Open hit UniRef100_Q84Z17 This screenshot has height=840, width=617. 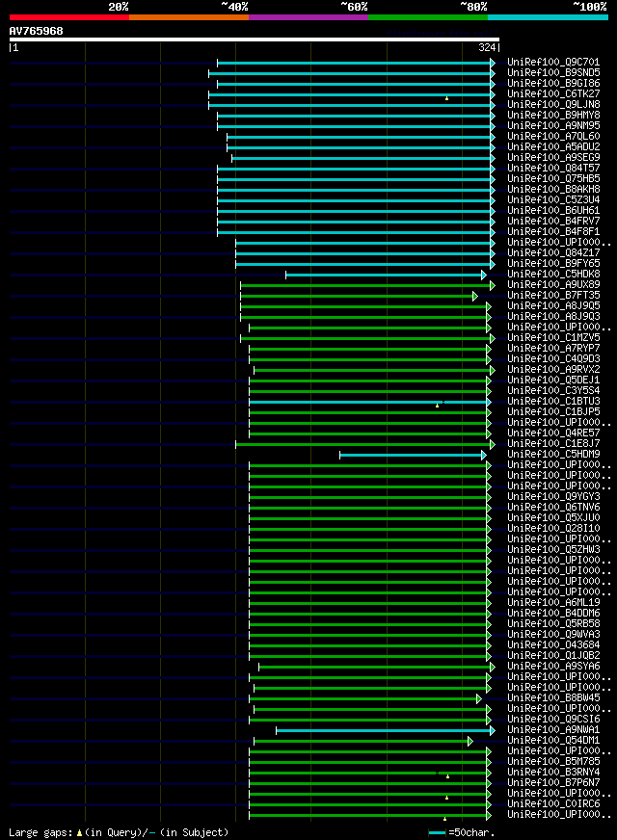[553, 252]
